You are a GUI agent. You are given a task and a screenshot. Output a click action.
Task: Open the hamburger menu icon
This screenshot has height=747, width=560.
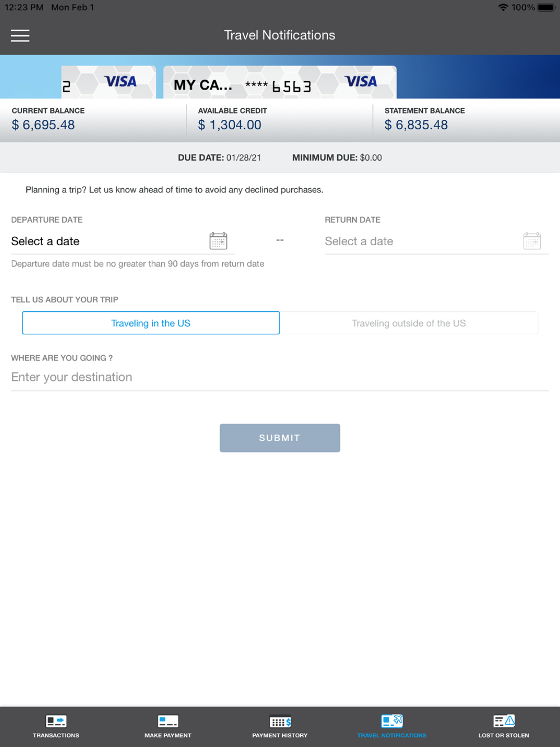[20, 35]
